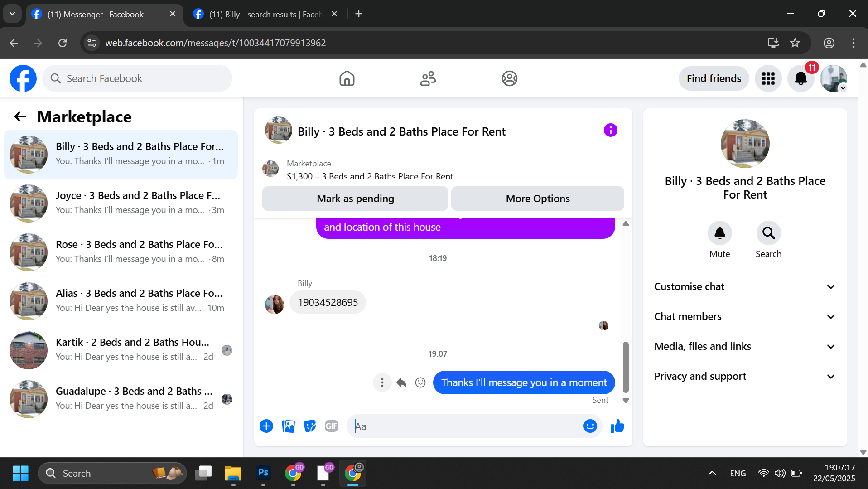Open more actions plus icon in composer
This screenshot has height=489, width=868.
coord(266,426)
